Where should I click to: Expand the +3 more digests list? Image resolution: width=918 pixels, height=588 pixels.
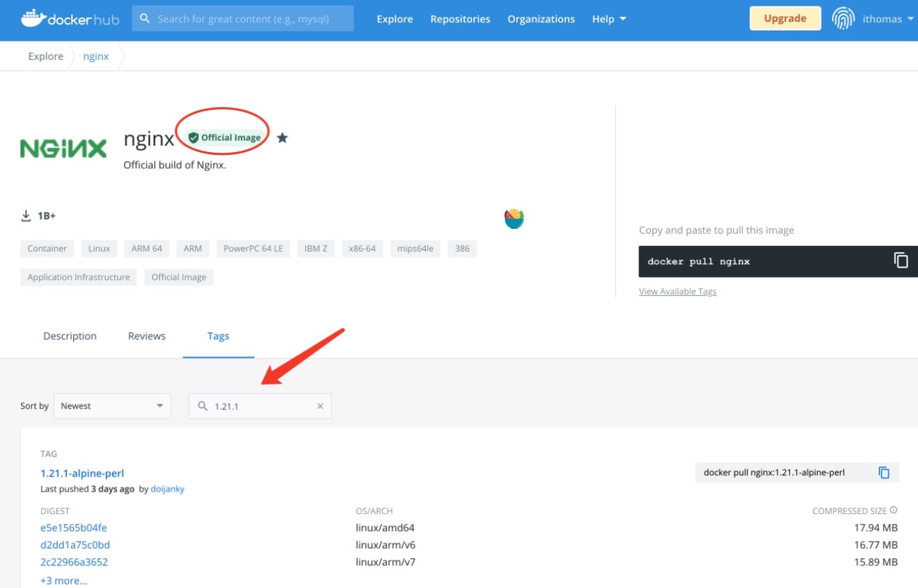pos(63,580)
